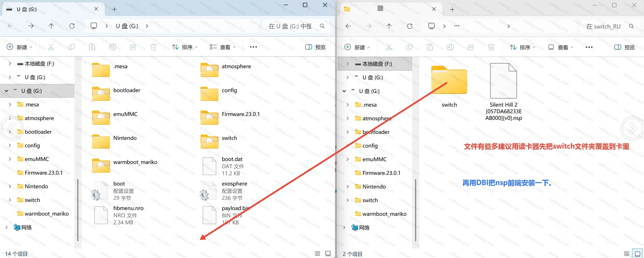Click search magnifier in left window
Viewport: 644px width, 258px height.
click(322, 26)
